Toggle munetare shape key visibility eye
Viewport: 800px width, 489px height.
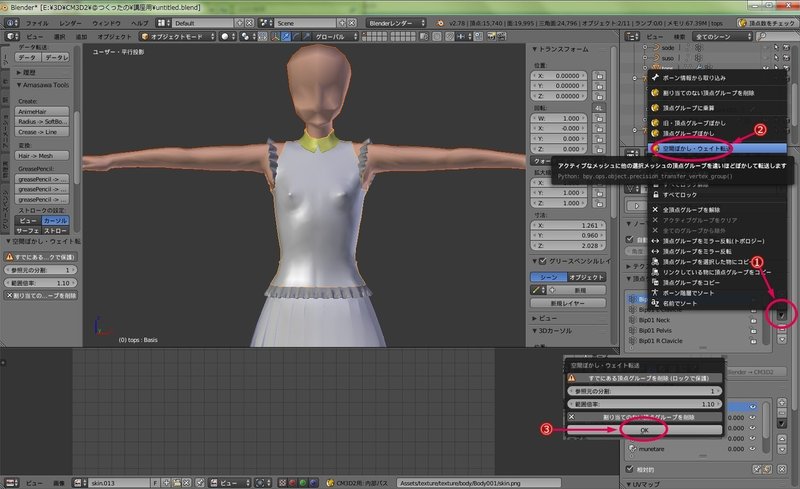click(753, 449)
